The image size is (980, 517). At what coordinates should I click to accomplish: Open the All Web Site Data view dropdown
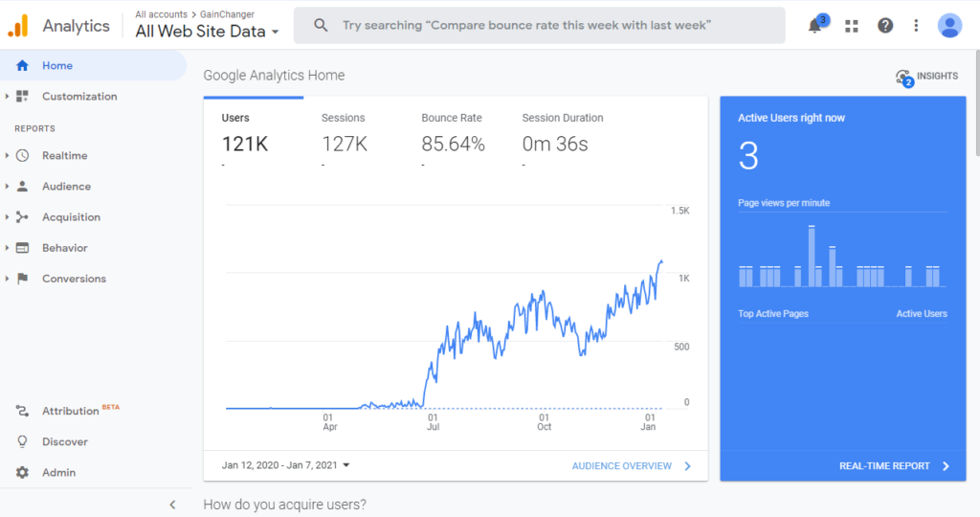pyautogui.click(x=207, y=32)
